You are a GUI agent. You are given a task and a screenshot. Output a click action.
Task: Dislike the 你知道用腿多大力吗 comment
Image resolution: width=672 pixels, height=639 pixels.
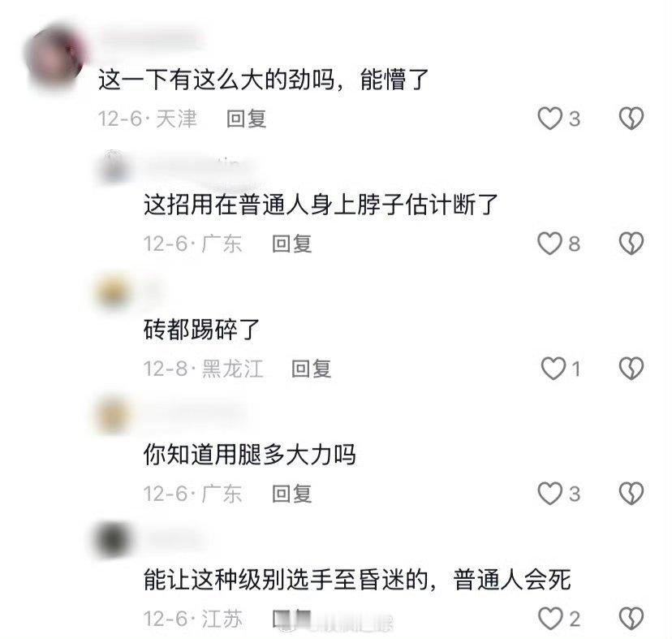[x=631, y=493]
